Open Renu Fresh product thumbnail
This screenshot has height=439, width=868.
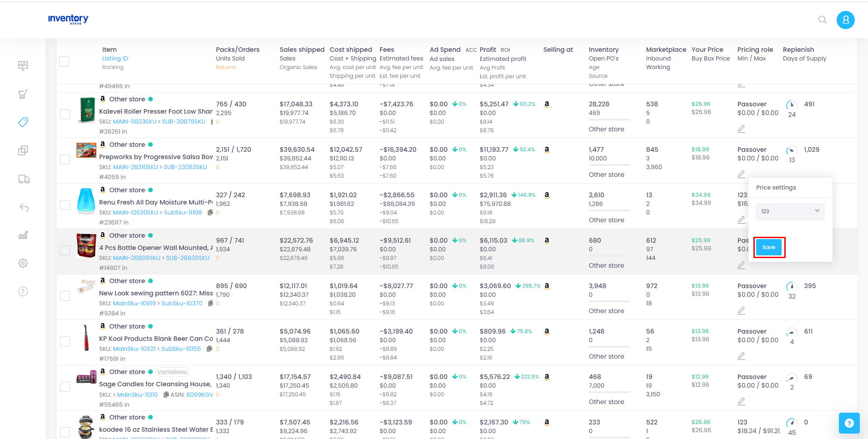click(x=86, y=200)
